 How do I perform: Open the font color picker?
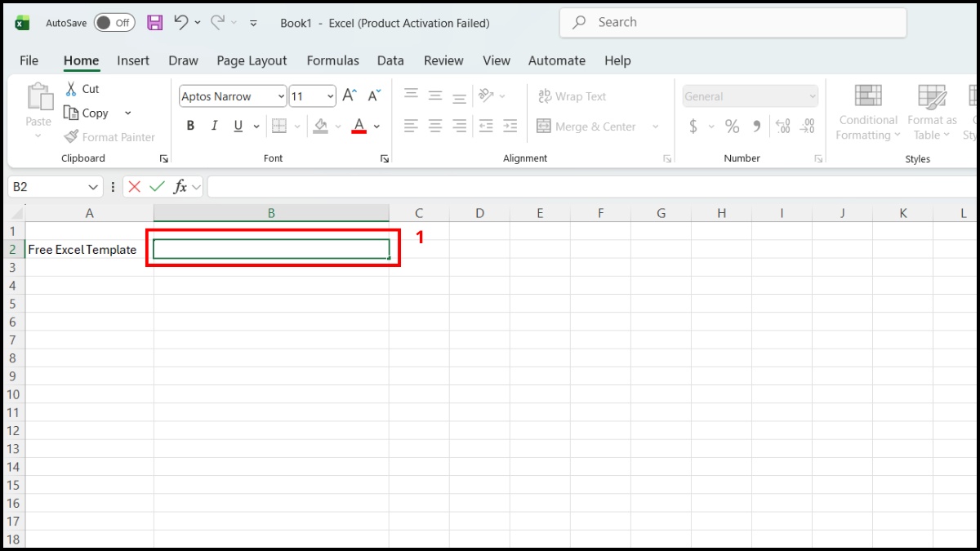pyautogui.click(x=376, y=127)
